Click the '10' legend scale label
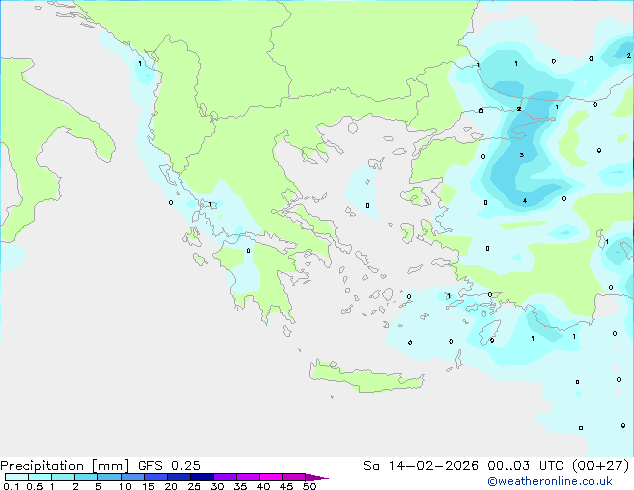This screenshot has width=634, height=490. 125,486
